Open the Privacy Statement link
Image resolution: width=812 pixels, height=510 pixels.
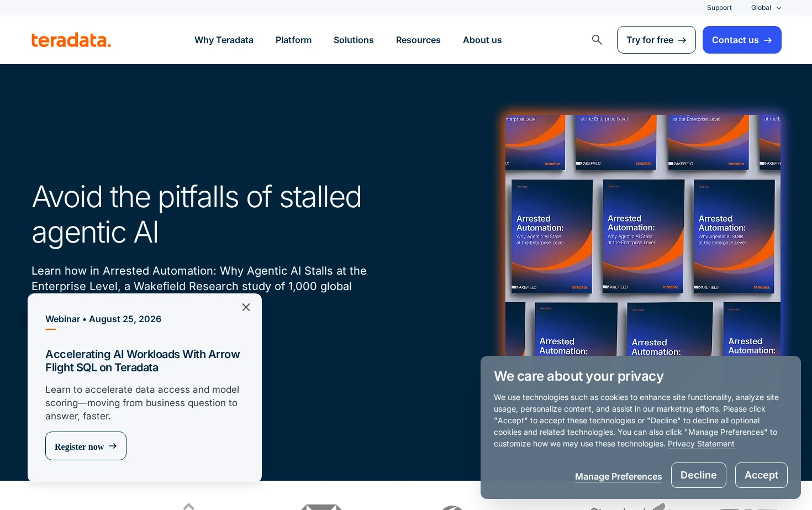pyautogui.click(x=701, y=444)
